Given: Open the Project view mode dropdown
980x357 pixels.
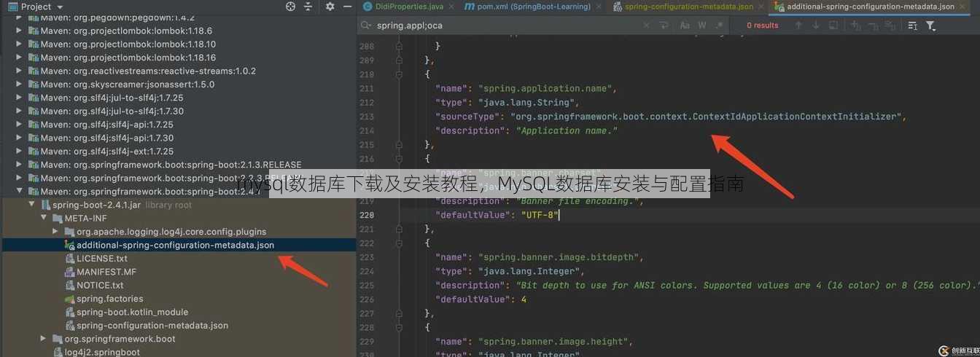Looking at the screenshot, I should click(x=59, y=7).
